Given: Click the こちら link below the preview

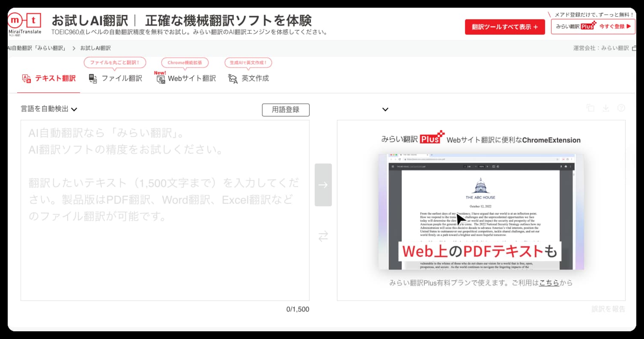Looking at the screenshot, I should point(549,282).
